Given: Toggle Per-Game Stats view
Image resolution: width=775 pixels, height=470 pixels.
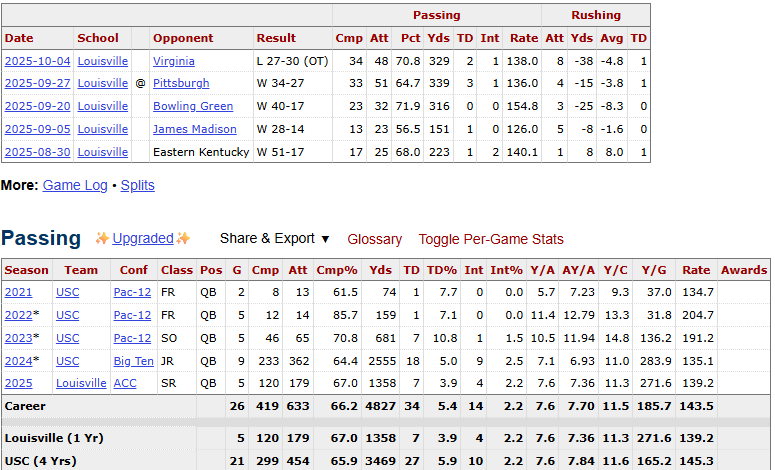Looking at the screenshot, I should [491, 239].
